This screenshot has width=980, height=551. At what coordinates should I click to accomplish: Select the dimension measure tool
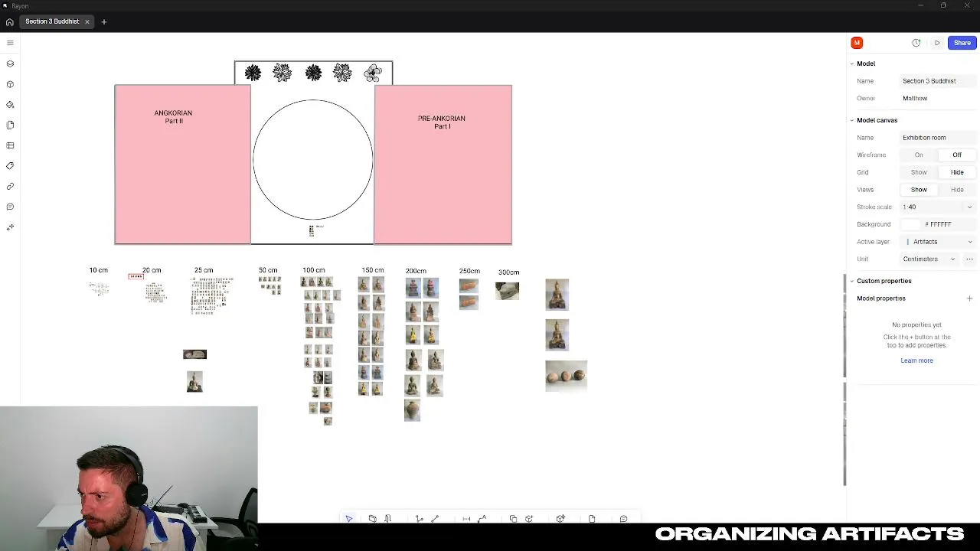point(466,519)
